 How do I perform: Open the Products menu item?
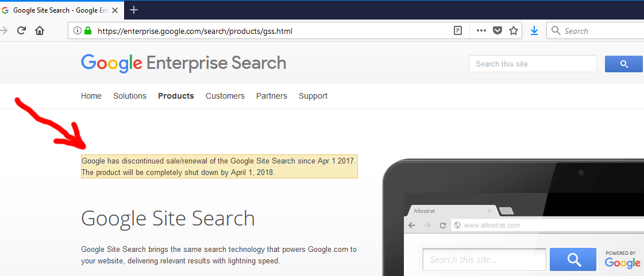176,96
